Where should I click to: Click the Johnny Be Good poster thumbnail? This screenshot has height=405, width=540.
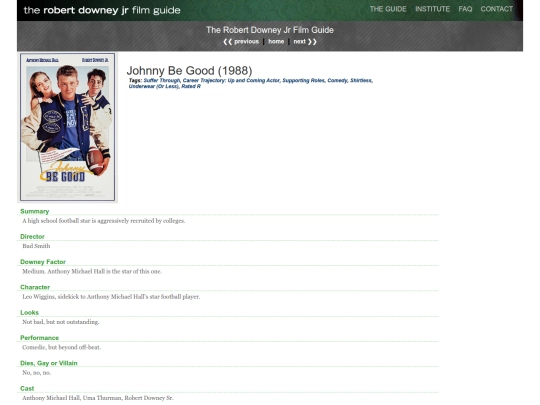pyautogui.click(x=68, y=127)
